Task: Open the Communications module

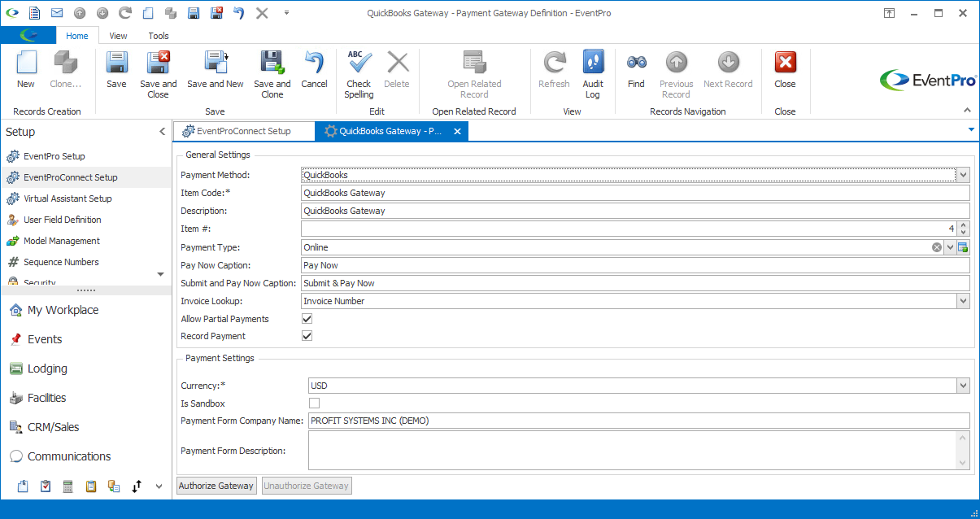Action: point(68,456)
